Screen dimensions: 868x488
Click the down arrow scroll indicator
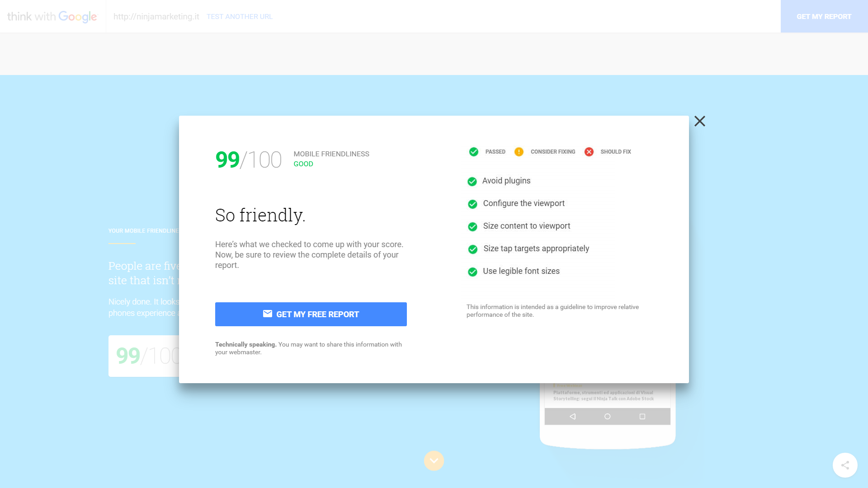coord(434,460)
